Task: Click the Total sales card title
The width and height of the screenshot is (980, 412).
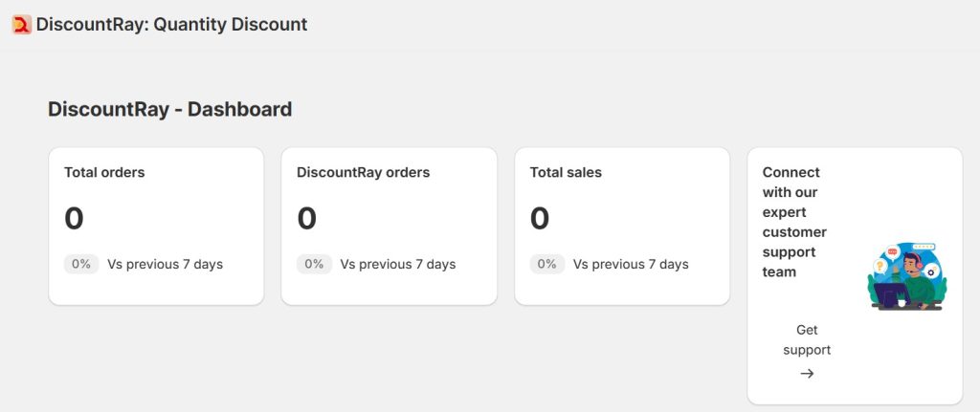Action: click(x=566, y=173)
